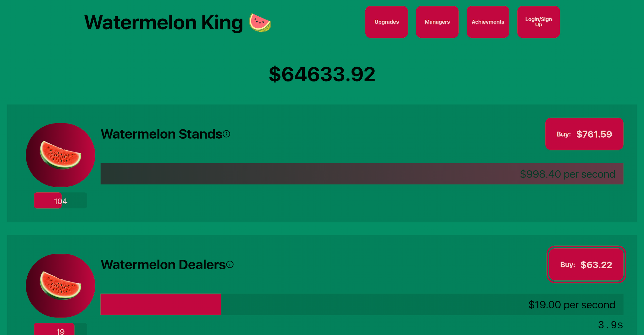Click the Watermelon Stands round watermelon icon

click(60, 155)
